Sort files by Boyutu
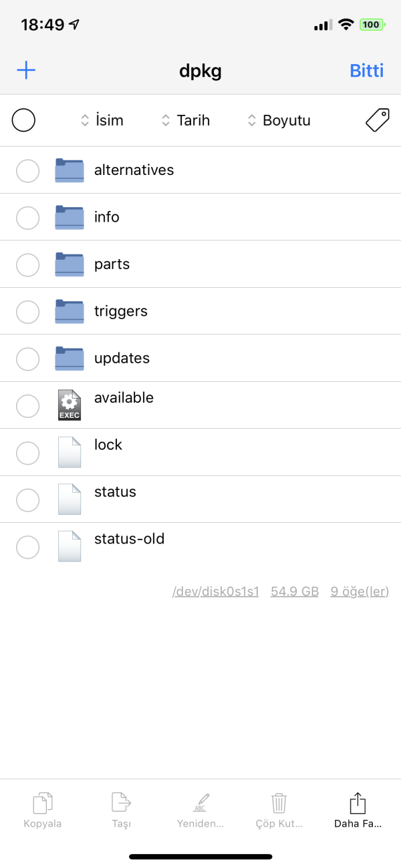Viewport: 401px width, 868px height. 279,120
